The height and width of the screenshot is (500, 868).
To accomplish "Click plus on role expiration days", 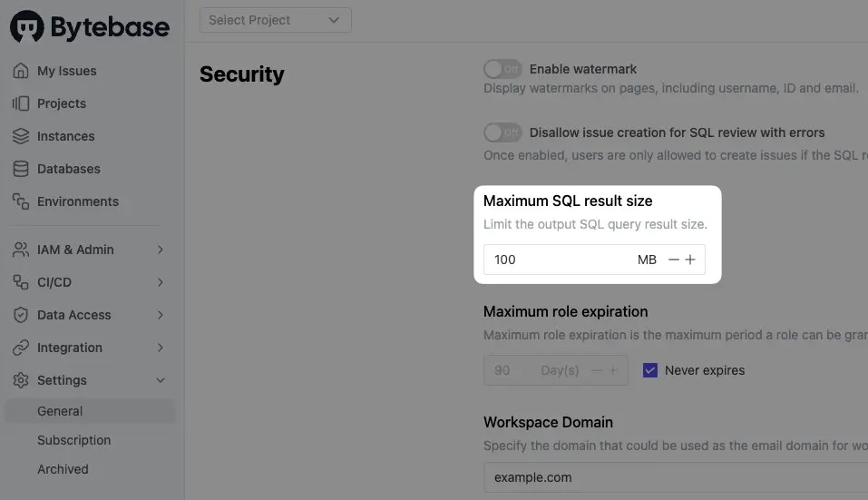I will pyautogui.click(x=613, y=370).
